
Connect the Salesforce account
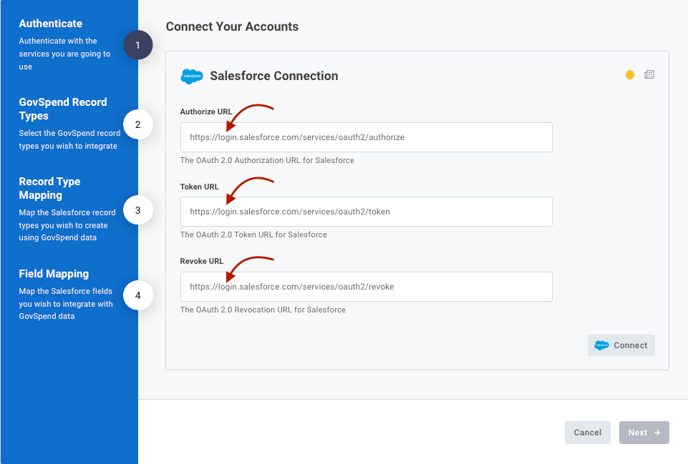(621, 345)
